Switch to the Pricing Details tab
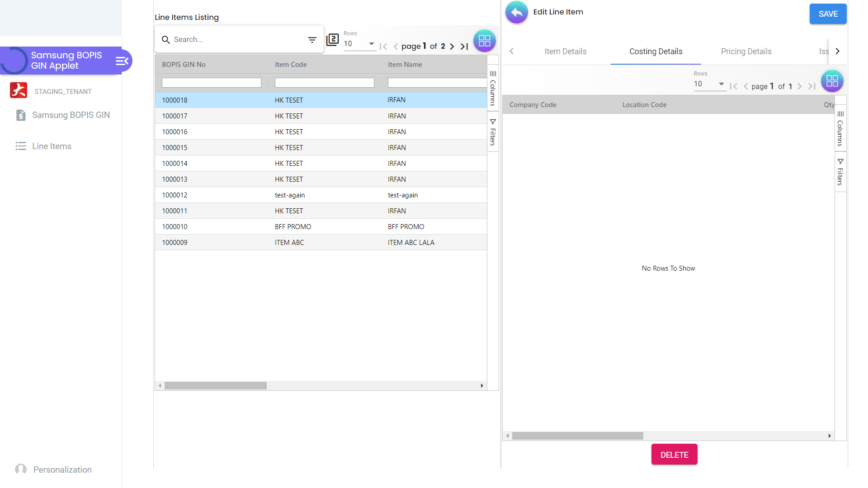 point(746,52)
